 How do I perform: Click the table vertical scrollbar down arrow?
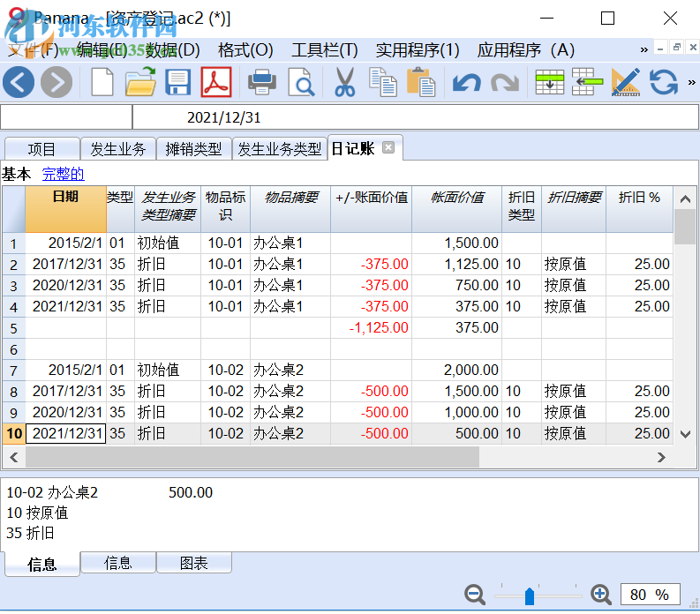(685, 434)
